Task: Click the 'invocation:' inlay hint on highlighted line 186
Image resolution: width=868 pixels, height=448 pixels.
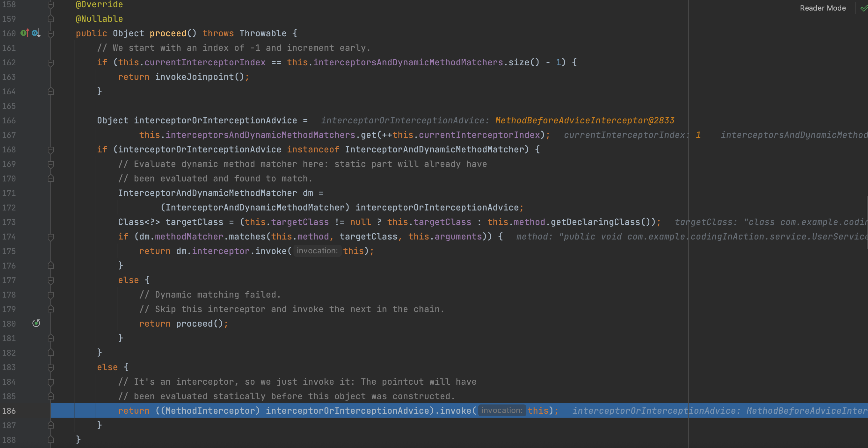Action: (x=501, y=410)
